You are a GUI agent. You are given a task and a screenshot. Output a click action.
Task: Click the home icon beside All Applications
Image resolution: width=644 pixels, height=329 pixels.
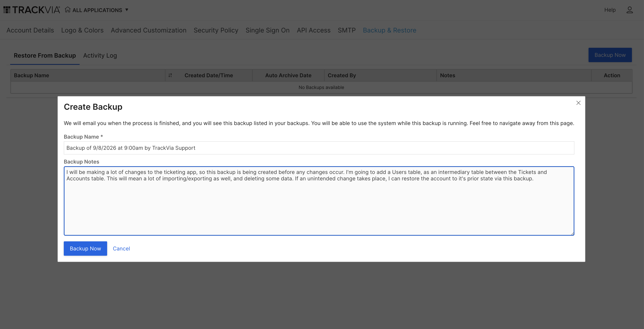coord(68,9)
